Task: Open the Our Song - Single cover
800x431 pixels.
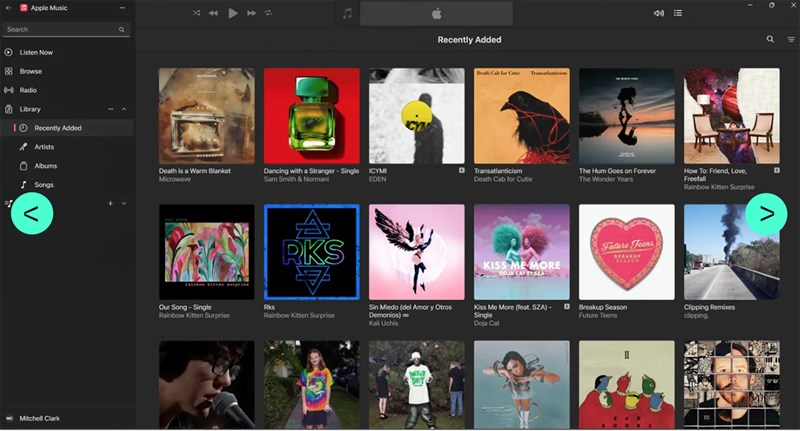Action: click(x=207, y=252)
